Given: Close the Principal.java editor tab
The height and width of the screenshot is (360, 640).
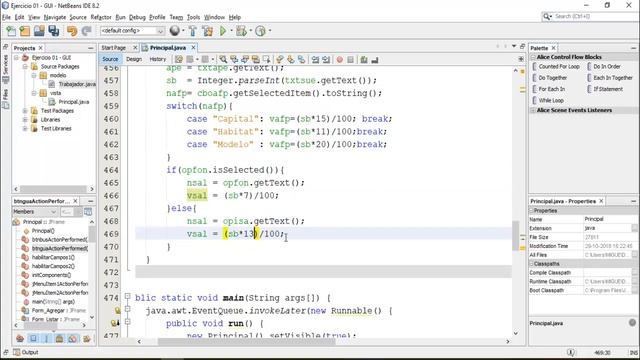Looking at the screenshot, I should 193,48.
